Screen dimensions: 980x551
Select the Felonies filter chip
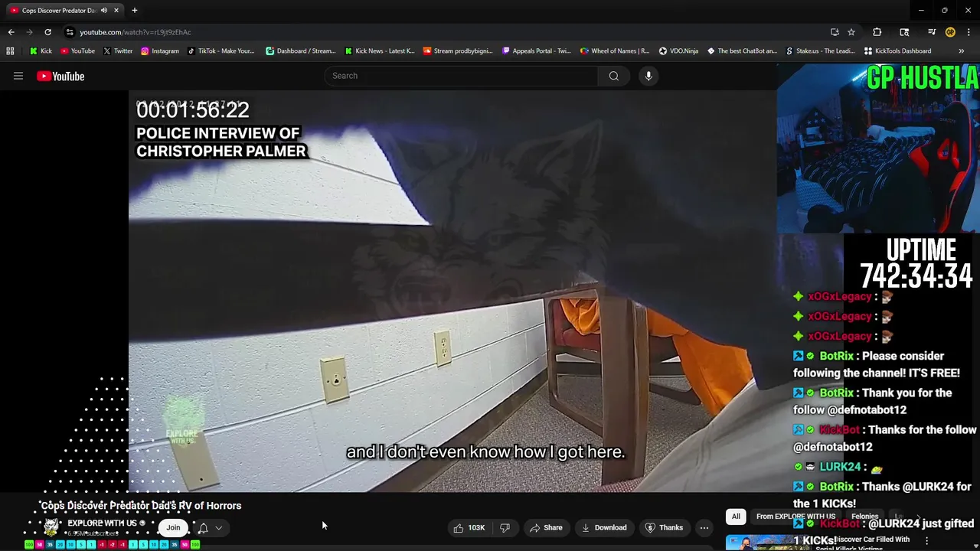[864, 517]
